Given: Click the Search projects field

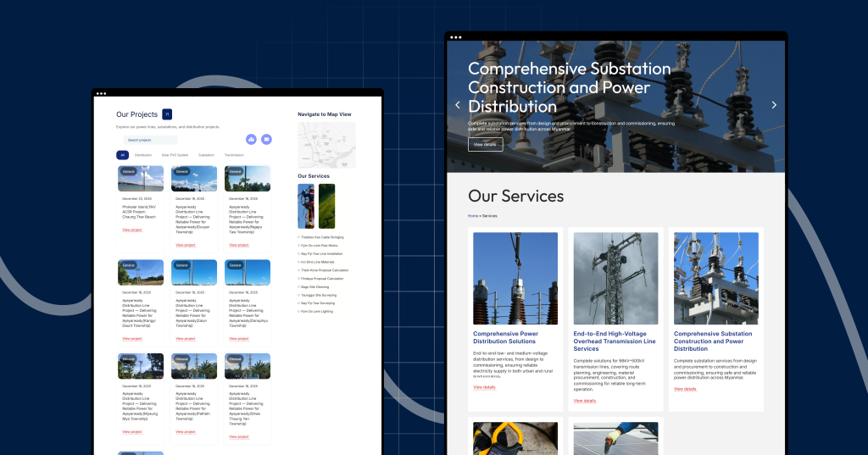Looking at the screenshot, I should 151,140.
